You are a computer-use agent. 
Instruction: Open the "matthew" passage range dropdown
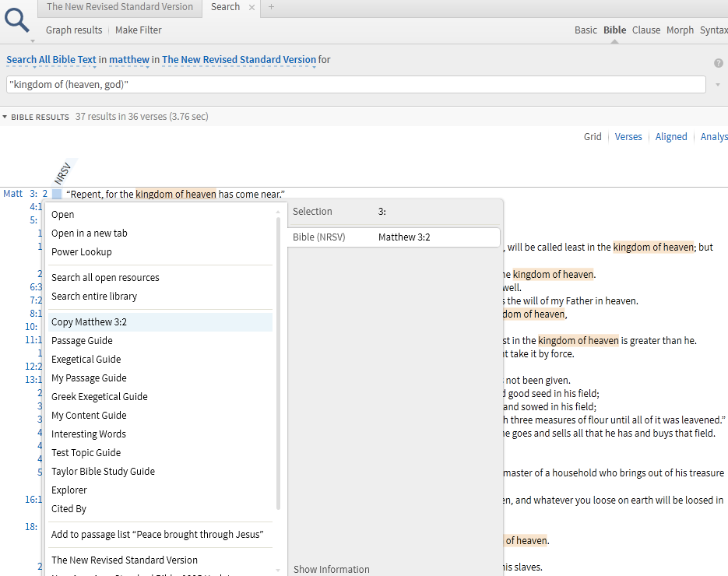click(x=129, y=60)
